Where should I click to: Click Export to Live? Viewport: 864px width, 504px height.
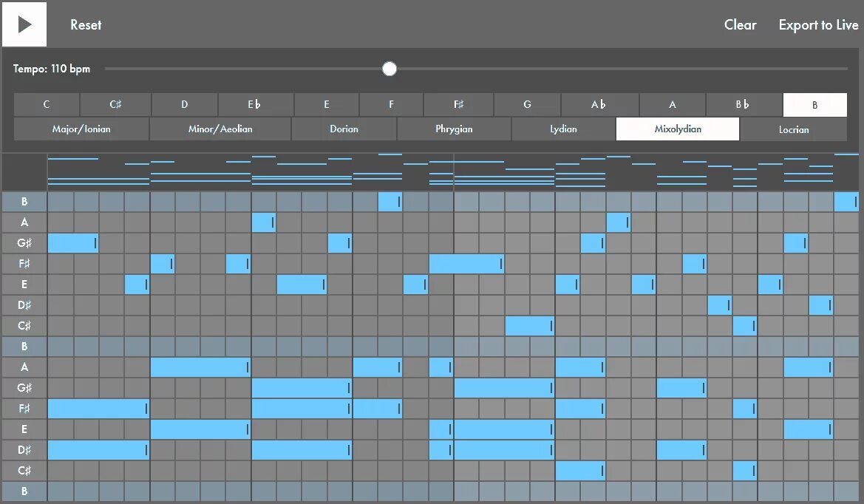pos(818,25)
